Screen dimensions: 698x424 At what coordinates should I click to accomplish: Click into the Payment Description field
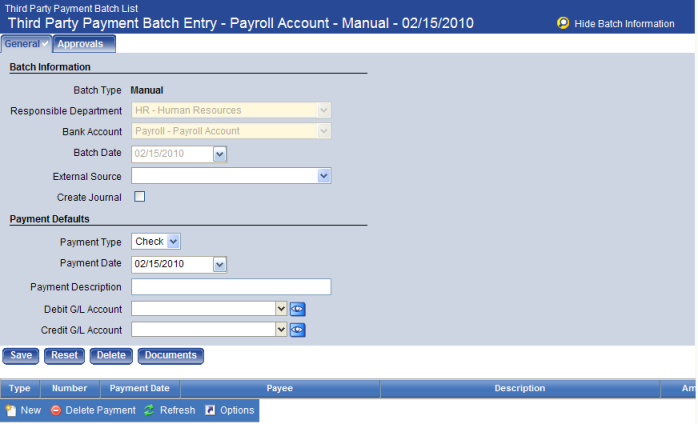click(231, 287)
